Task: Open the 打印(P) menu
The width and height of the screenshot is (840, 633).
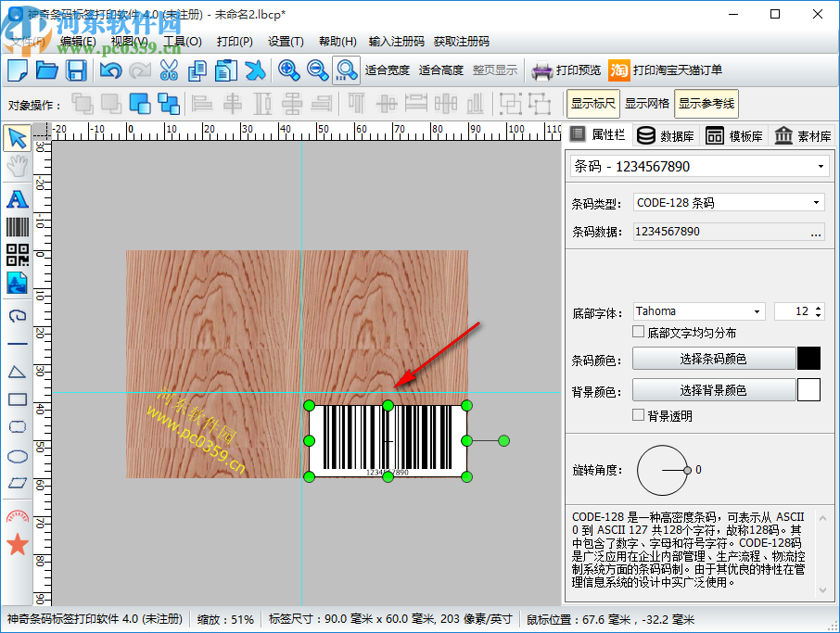Action: click(235, 41)
